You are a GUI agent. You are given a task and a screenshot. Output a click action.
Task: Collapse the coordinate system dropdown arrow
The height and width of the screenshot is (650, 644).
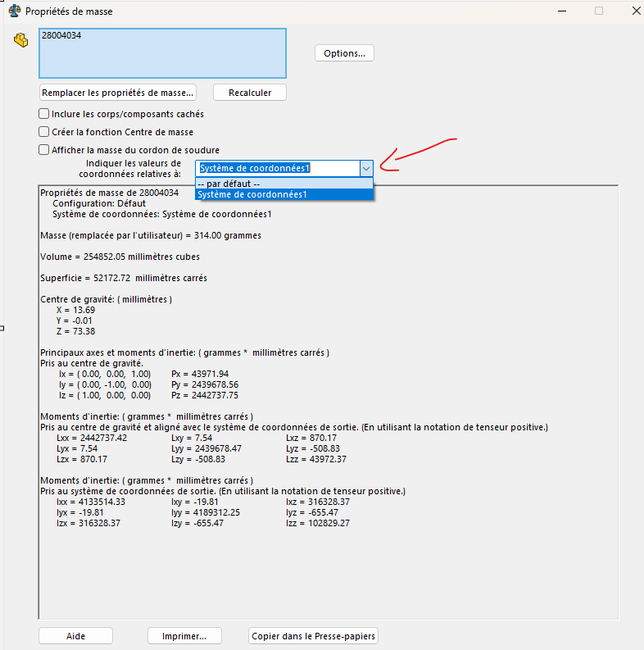(365, 168)
